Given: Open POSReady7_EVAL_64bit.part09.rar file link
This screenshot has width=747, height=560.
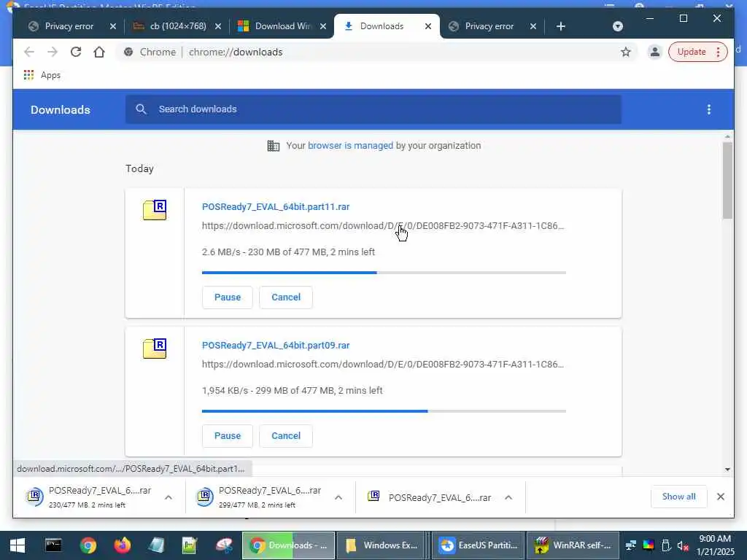Looking at the screenshot, I should (x=275, y=345).
